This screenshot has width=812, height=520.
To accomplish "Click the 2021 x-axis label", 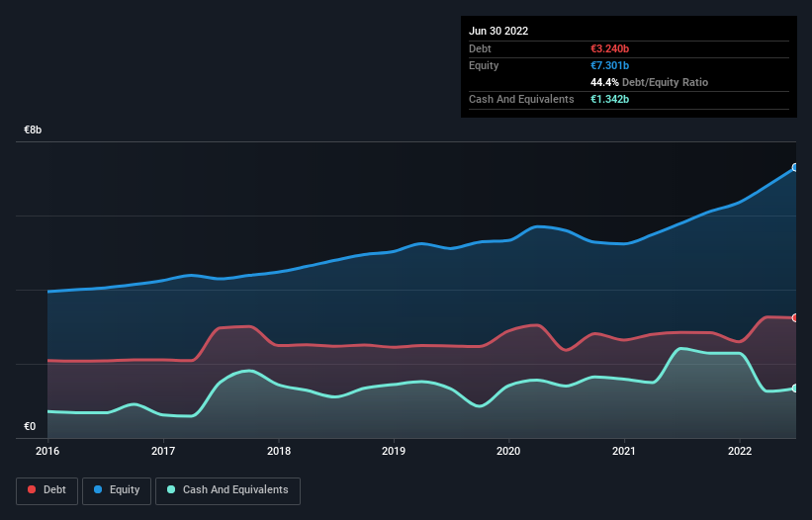I will [624, 451].
